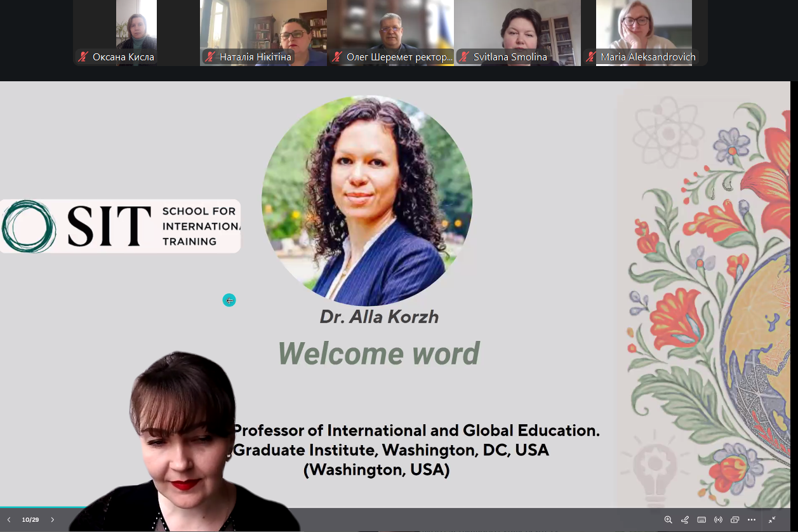Screen dimensions: 798x532
Task: Click muted mic icon for Оксана Кисла
Action: click(x=83, y=57)
